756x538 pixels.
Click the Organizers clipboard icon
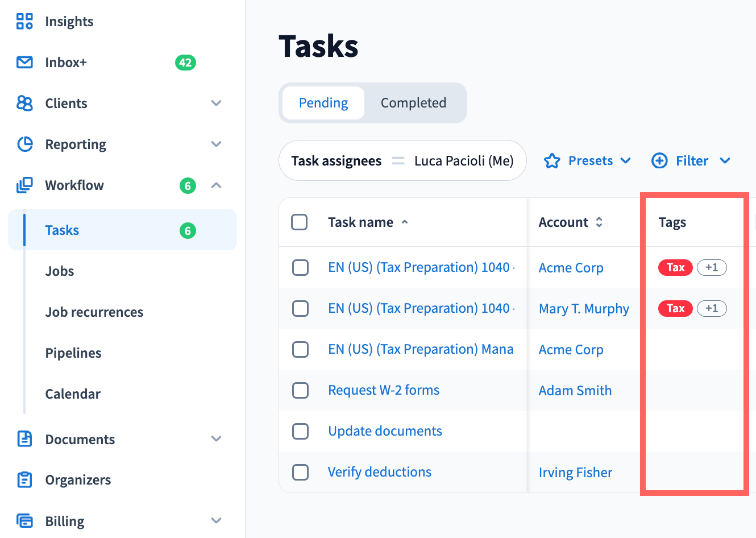(x=24, y=480)
